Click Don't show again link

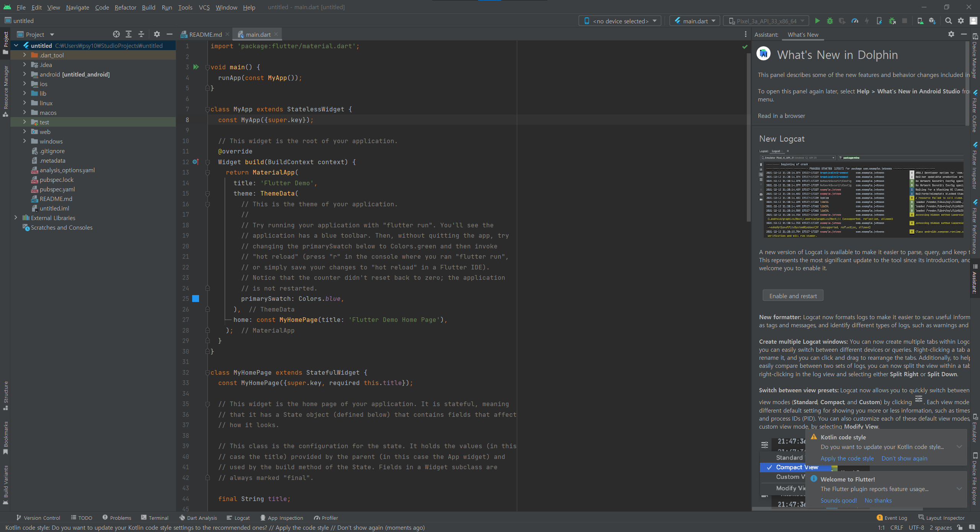[904, 459]
